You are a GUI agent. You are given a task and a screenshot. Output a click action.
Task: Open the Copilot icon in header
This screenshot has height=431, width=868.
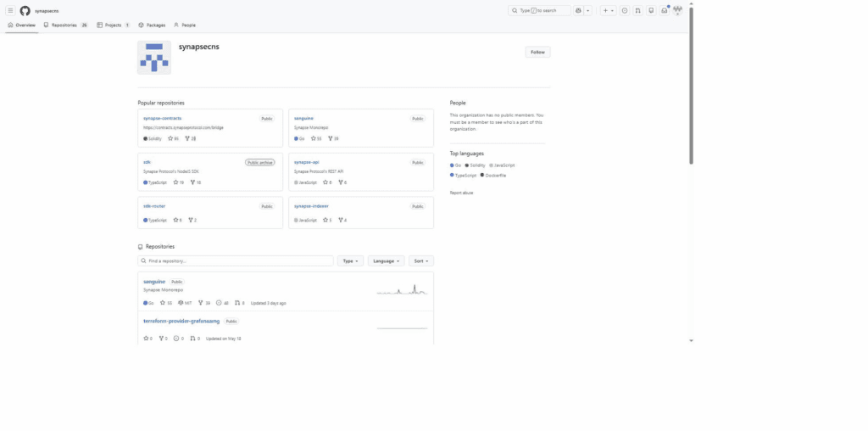click(578, 10)
